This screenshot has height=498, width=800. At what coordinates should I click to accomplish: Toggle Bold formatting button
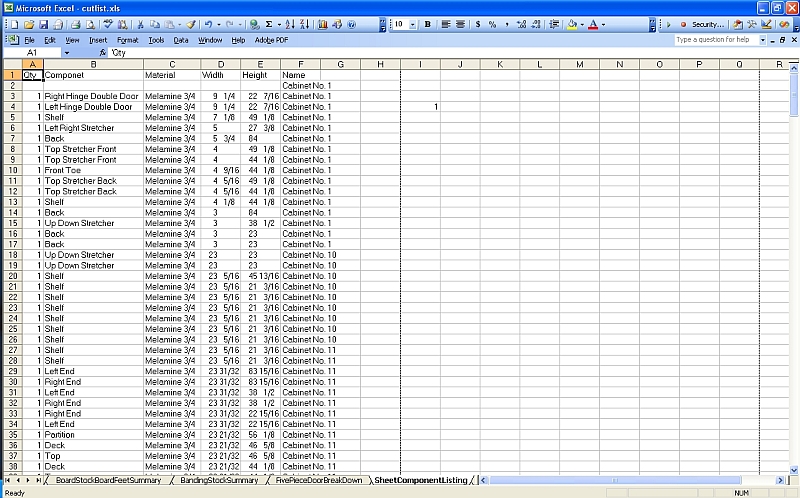coord(428,24)
